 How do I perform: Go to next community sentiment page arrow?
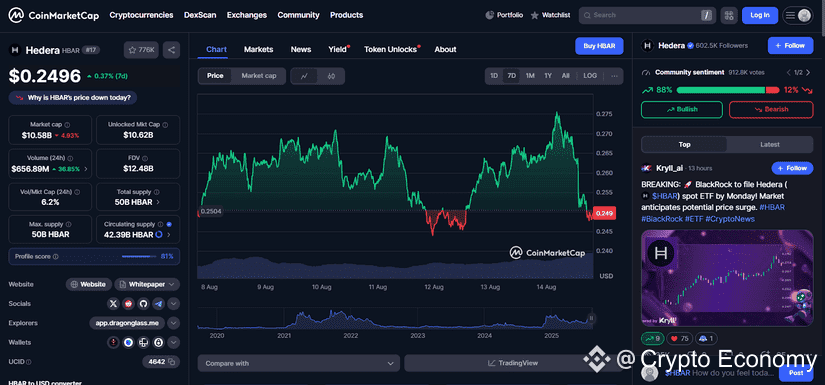[809, 72]
